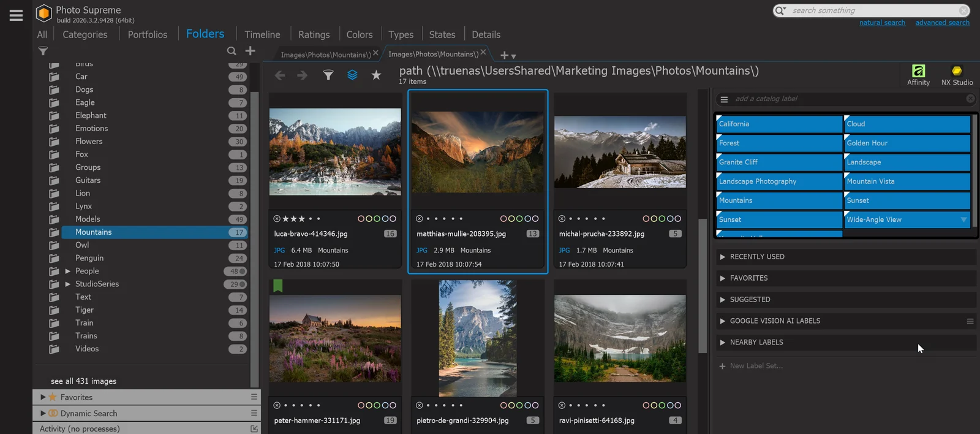Expand the StudioSeries folder

67,284
